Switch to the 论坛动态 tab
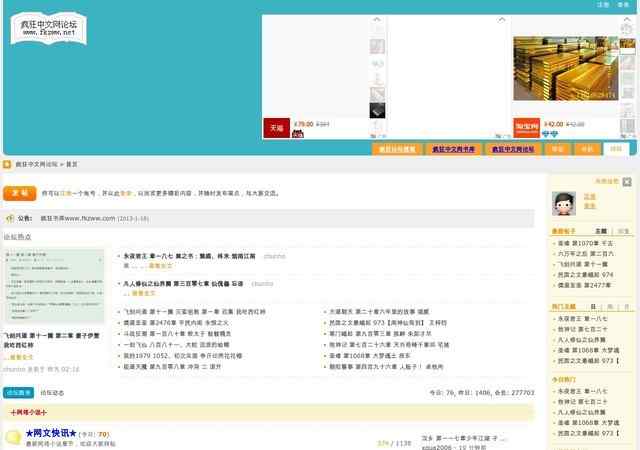640x450 pixels. click(51, 393)
